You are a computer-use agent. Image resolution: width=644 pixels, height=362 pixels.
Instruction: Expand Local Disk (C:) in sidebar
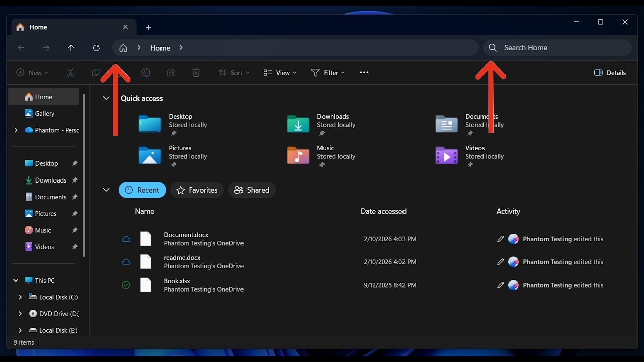[20, 297]
